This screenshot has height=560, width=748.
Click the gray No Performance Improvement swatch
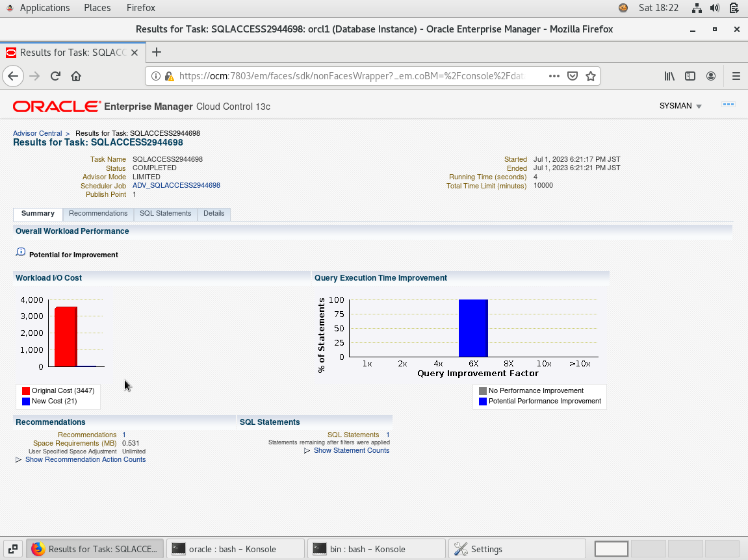[x=483, y=390]
